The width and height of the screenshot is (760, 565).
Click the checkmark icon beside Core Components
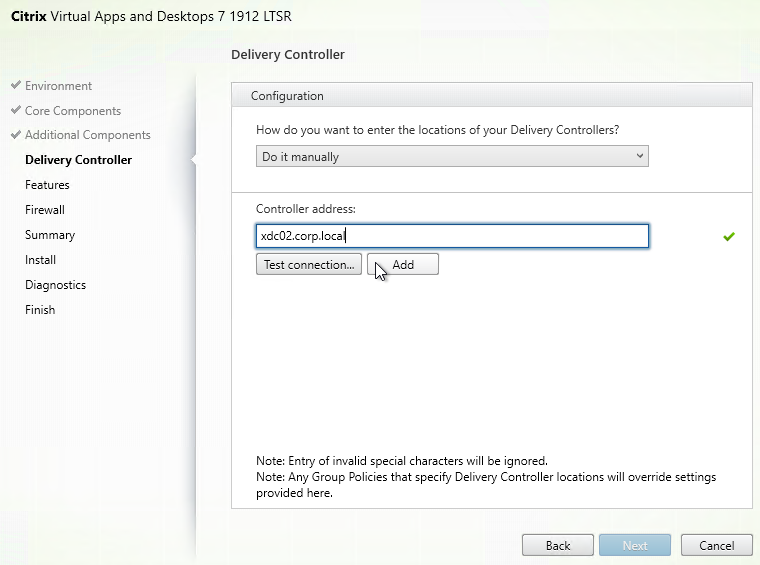pyautogui.click(x=16, y=111)
